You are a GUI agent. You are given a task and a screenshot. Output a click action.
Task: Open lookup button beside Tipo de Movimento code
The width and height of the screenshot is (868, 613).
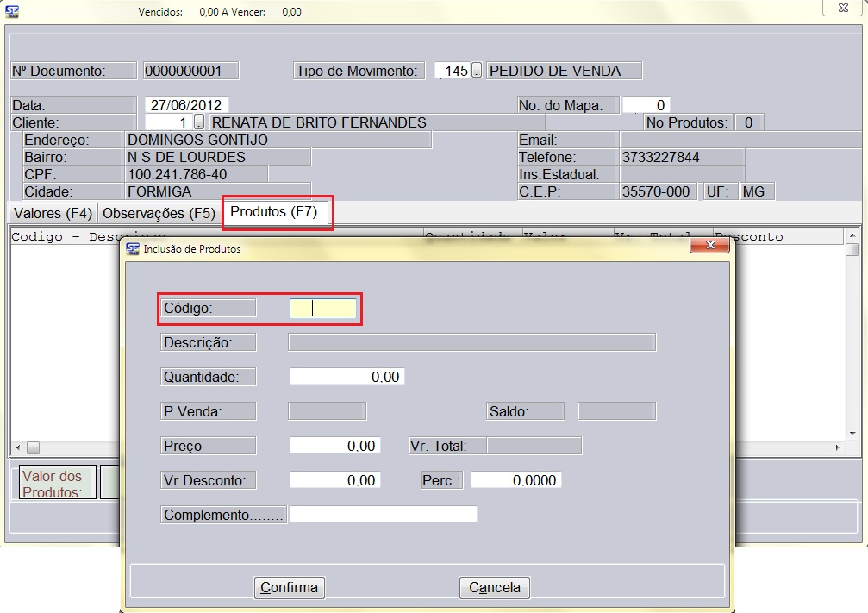coord(477,71)
